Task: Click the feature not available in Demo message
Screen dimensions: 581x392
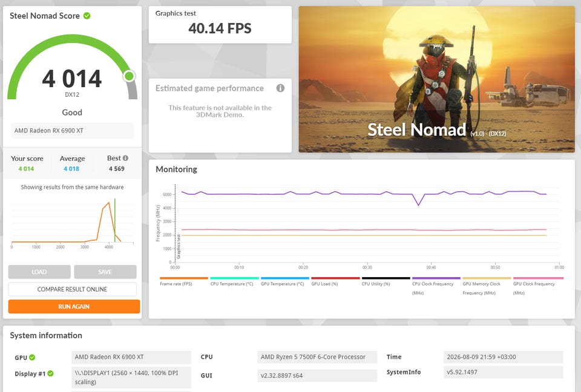Action: coord(220,111)
